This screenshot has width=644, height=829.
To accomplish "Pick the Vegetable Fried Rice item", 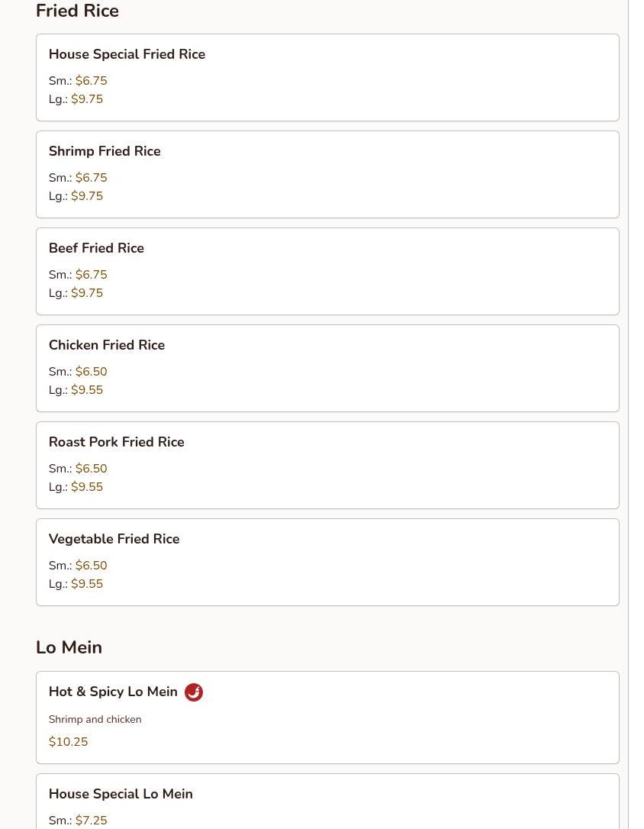I will point(114,539).
